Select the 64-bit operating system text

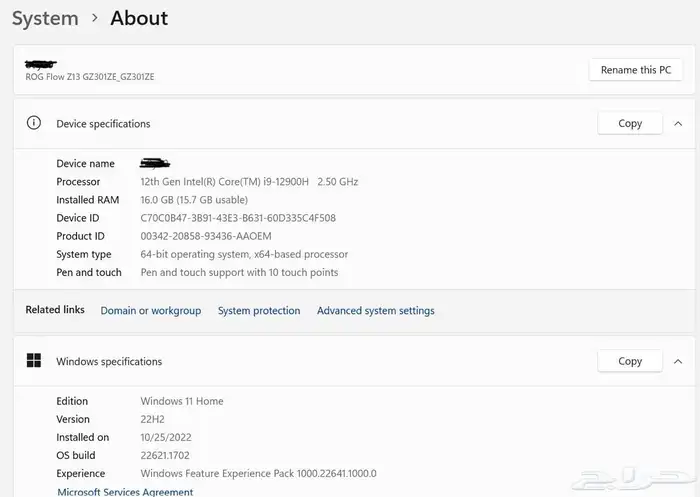244,255
